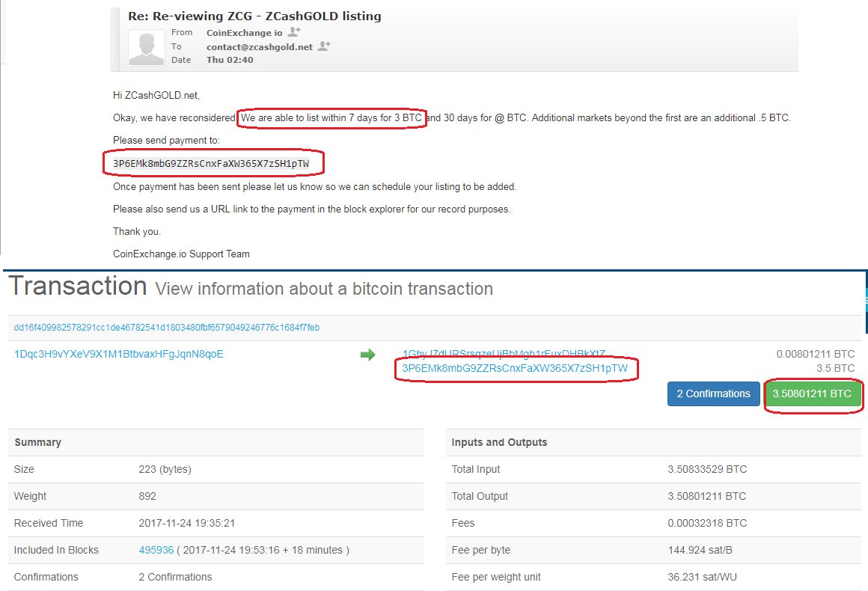Click the CoinExchange.io Support Team signature
Image resolution: width=868 pixels, height=591 pixels.
[181, 254]
